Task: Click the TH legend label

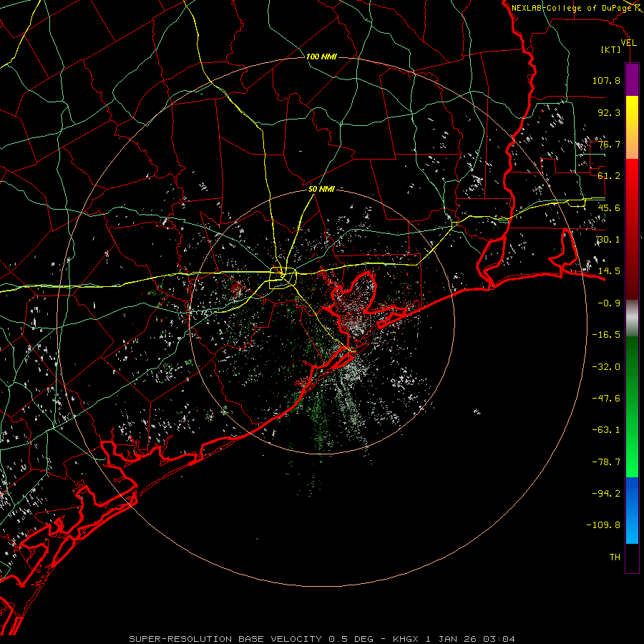Action: pyautogui.click(x=615, y=557)
